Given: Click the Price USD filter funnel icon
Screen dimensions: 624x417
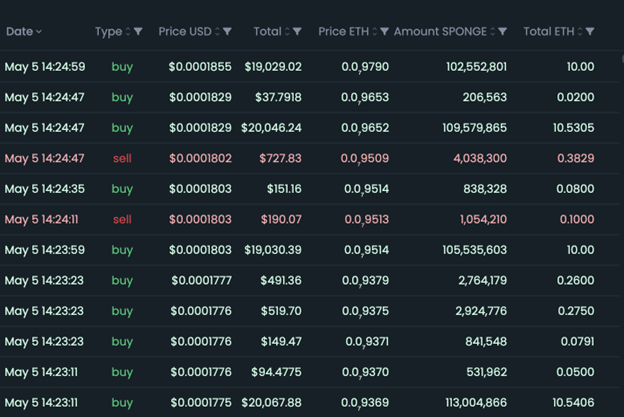Looking at the screenshot, I should (x=228, y=32).
